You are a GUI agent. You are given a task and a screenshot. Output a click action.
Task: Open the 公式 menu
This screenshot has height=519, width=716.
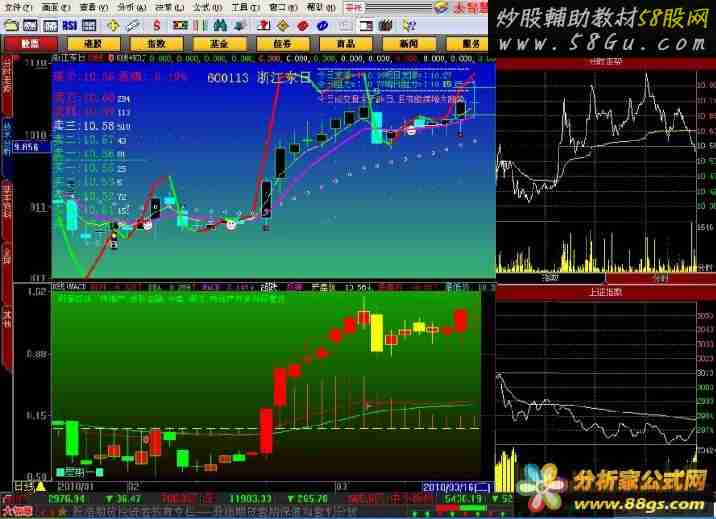(x=207, y=7)
